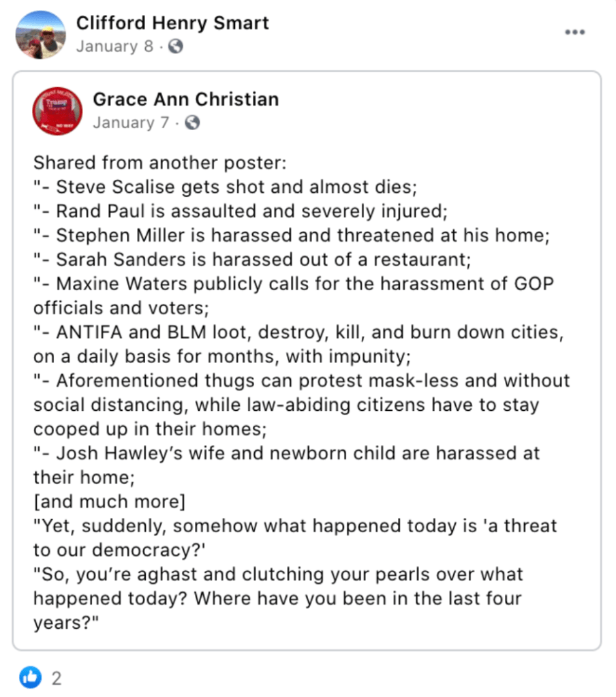Click the January 8 timestamp

(x=114, y=46)
